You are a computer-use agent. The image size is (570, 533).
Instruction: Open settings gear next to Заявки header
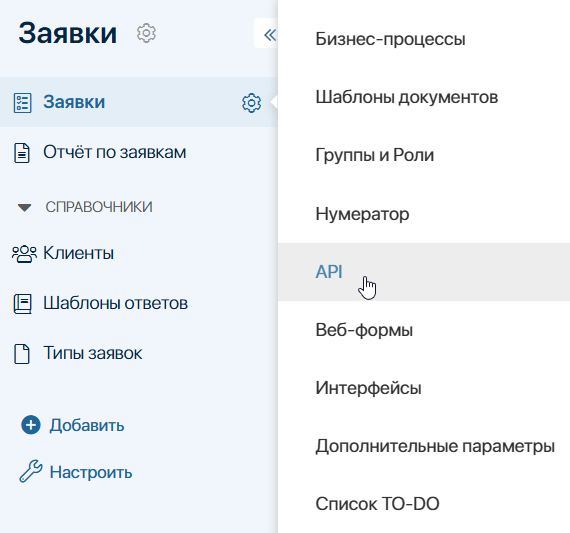click(x=146, y=33)
